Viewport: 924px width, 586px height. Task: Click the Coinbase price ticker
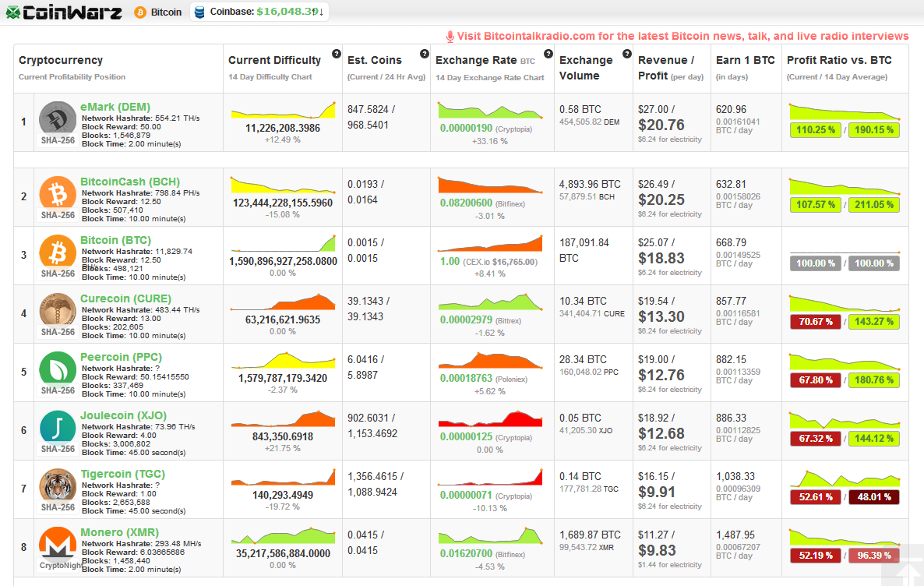(x=259, y=12)
